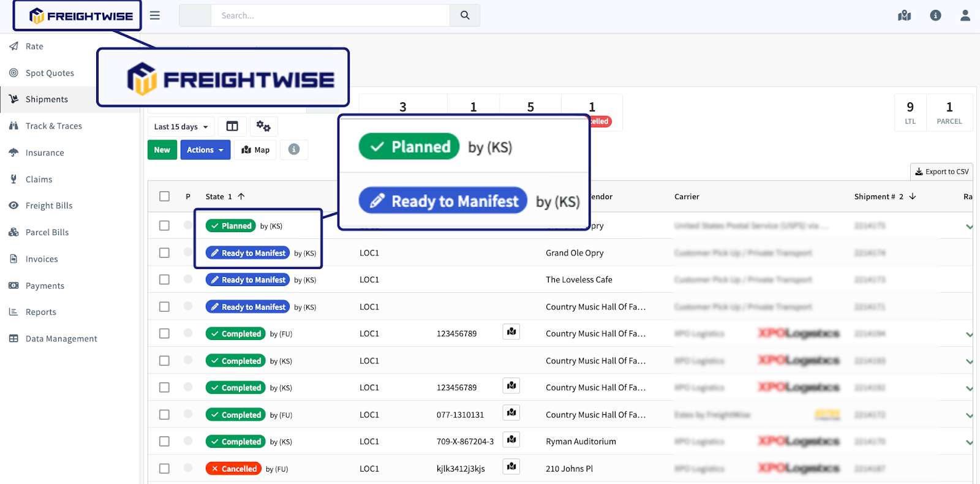Viewport: 980px width, 484px height.
Task: Open the settings gears button
Action: (263, 126)
